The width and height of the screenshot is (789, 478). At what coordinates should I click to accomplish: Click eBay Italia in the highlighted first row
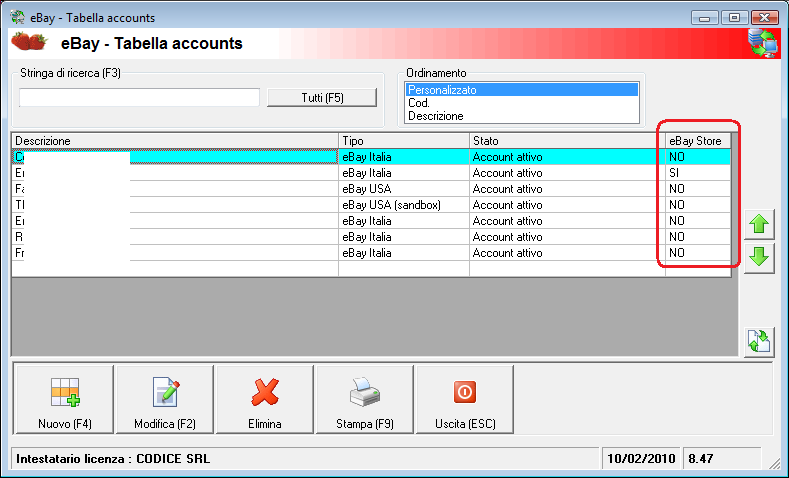coord(404,156)
